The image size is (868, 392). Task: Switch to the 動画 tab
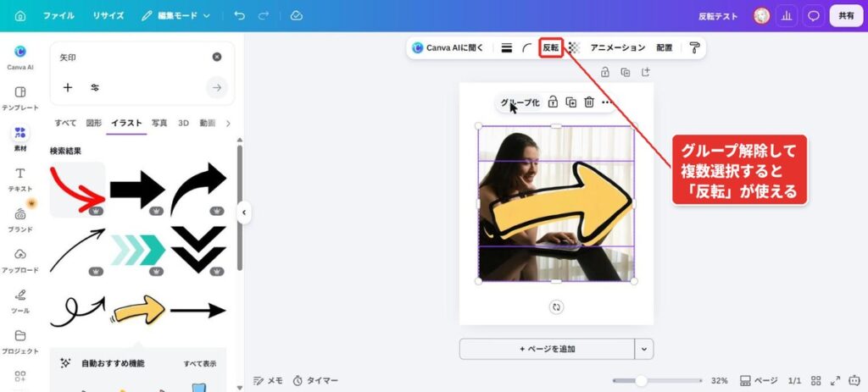tap(208, 124)
